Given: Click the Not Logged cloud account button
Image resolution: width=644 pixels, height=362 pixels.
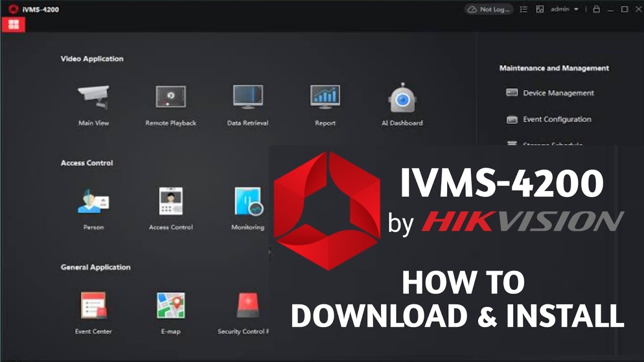Looking at the screenshot, I should (489, 9).
